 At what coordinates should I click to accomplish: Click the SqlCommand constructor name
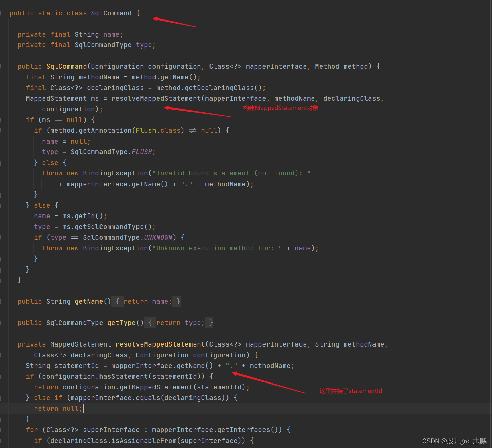tap(67, 66)
